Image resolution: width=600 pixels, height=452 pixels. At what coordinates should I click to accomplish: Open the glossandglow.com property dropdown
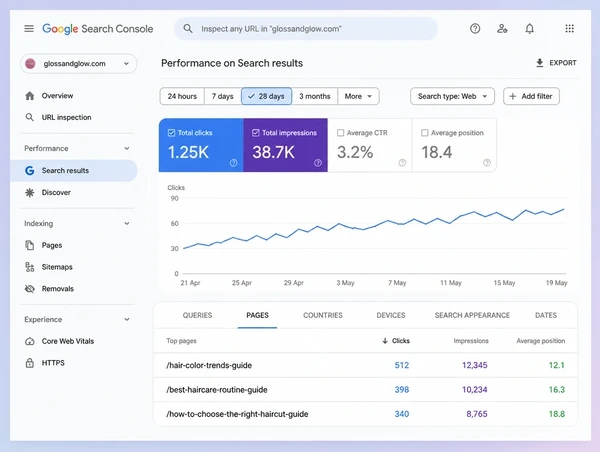pyautogui.click(x=78, y=64)
